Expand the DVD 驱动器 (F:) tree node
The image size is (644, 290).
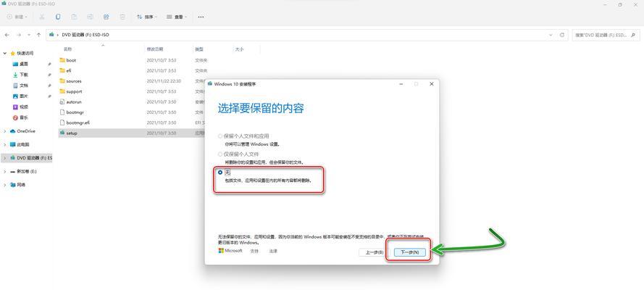point(5,158)
